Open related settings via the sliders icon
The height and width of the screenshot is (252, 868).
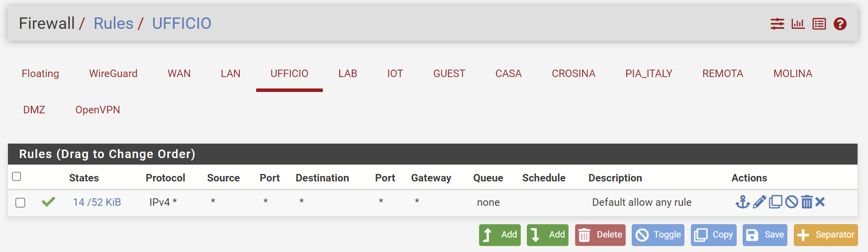[x=777, y=24]
